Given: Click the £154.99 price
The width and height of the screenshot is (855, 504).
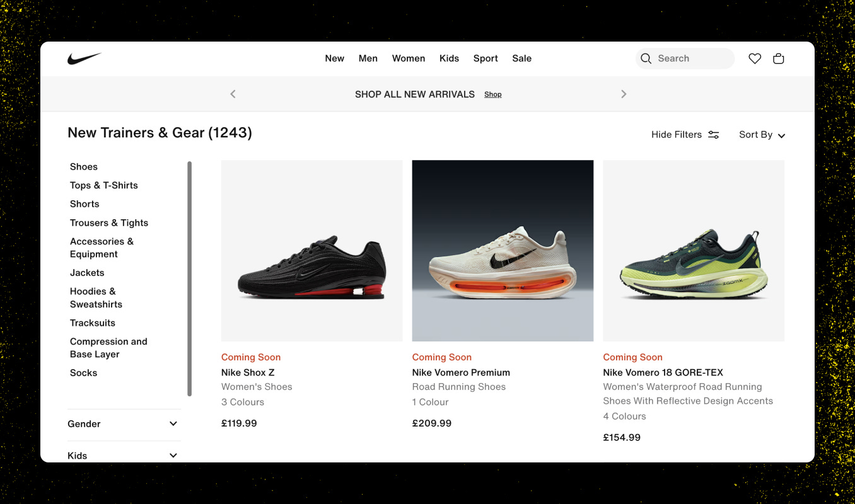Looking at the screenshot, I should pyautogui.click(x=622, y=437).
